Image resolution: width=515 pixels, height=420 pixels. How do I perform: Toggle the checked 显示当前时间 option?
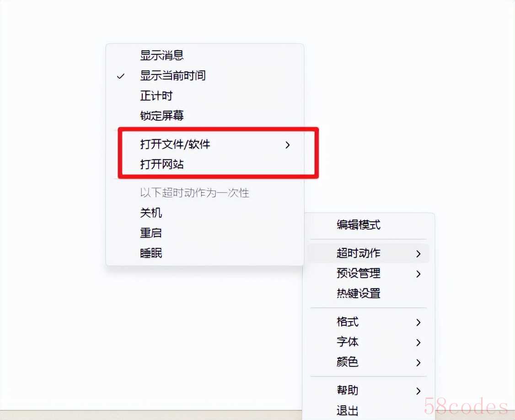tap(205, 75)
